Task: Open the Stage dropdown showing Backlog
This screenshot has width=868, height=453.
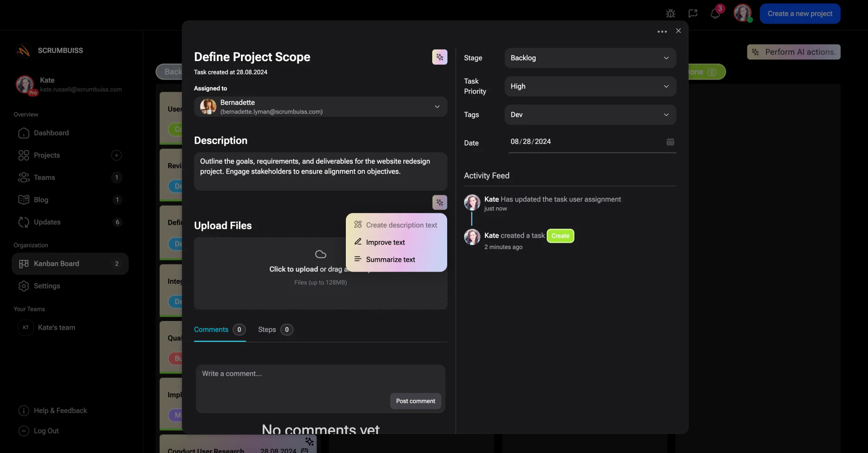Action: point(590,58)
